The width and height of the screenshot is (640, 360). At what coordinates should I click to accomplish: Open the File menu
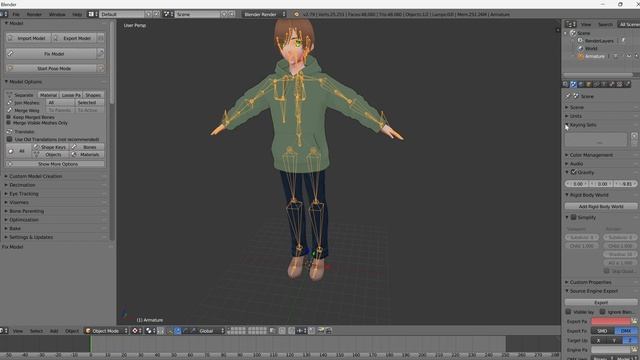(x=16, y=14)
